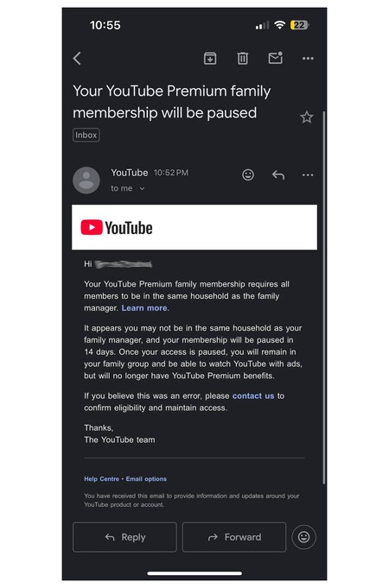Viewport: 389px width, 588px height.
Task: Open the contact us link
Action: coord(253,395)
